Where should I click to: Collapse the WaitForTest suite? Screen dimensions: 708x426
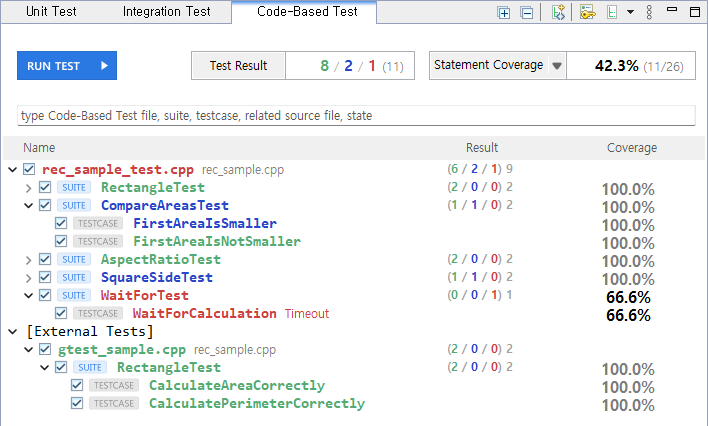(x=28, y=295)
